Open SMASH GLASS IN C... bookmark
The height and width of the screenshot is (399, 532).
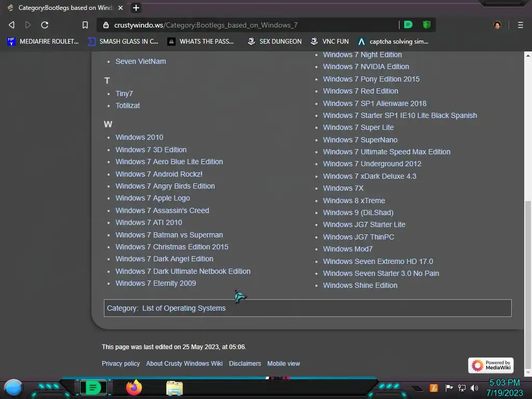(123, 42)
